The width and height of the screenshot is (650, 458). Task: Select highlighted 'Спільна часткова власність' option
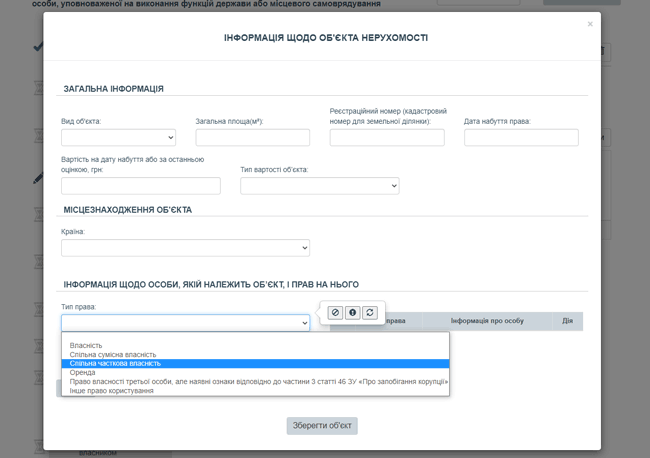click(115, 364)
